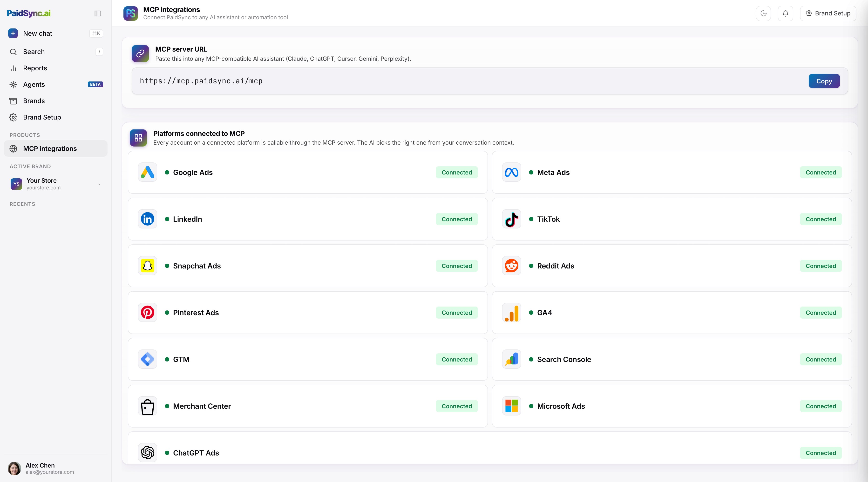Viewport: 868px width, 482px height.
Task: Click Connected badge for Search Console
Action: 821,359
